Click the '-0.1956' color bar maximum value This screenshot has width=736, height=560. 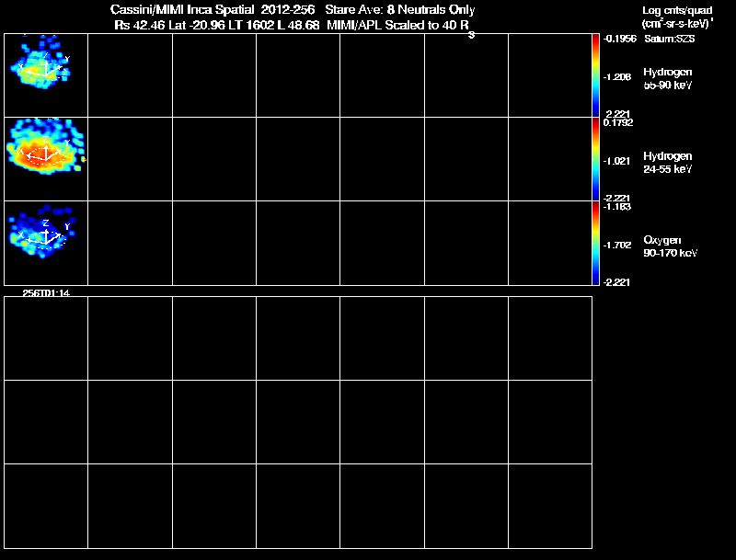[x=619, y=39]
